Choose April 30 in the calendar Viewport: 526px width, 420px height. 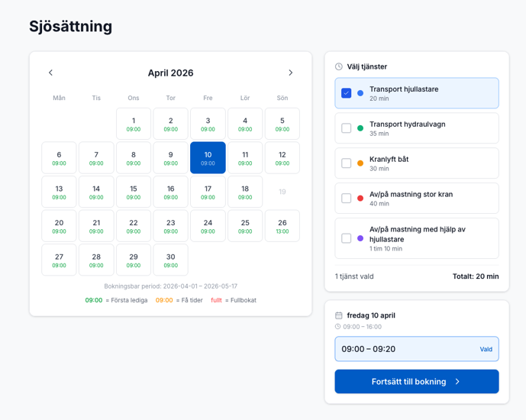170,260
